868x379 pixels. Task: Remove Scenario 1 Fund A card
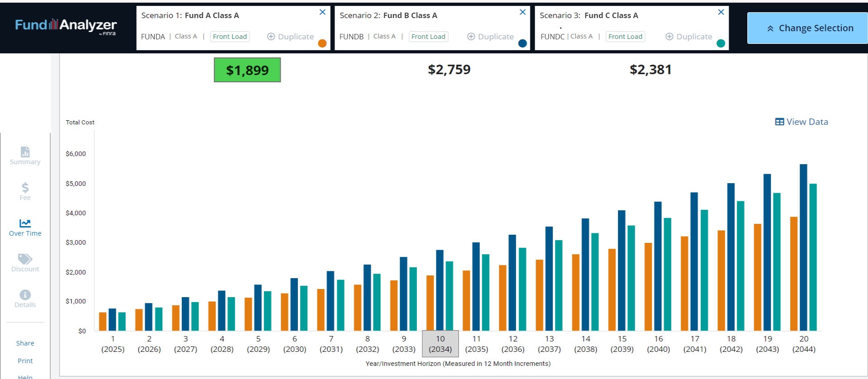click(322, 12)
